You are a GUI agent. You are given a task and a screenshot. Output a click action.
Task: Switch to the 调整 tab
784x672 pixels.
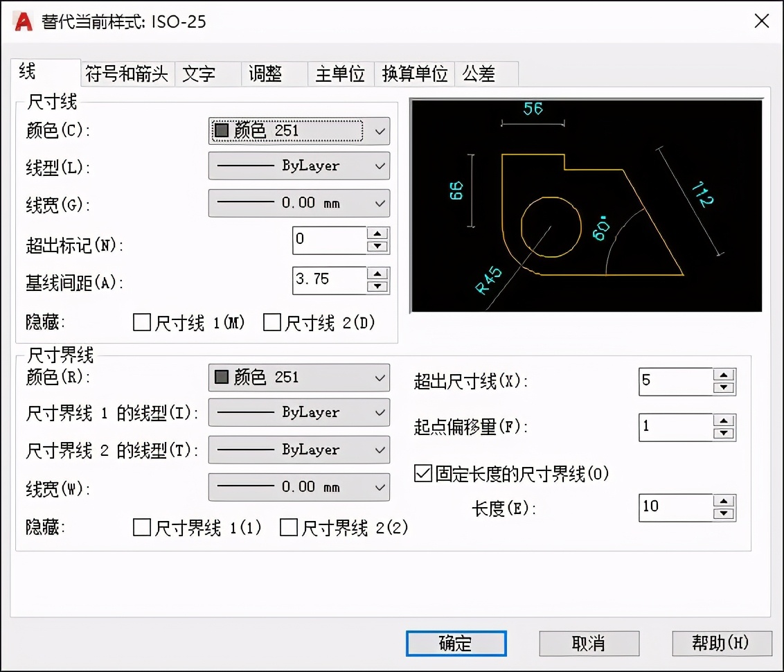point(274,74)
